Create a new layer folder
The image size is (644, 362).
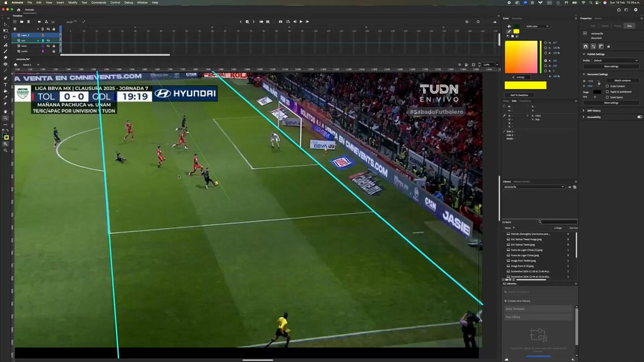(21, 21)
